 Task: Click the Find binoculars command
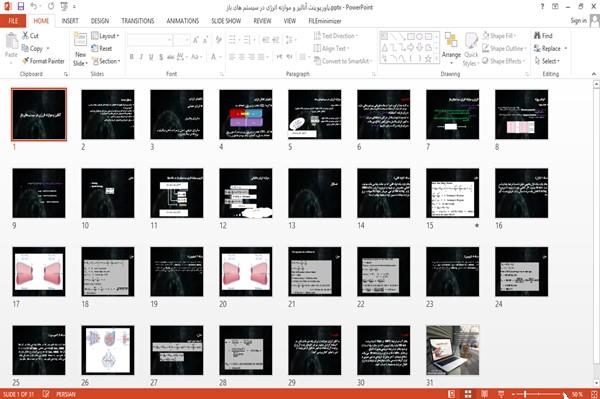[543, 36]
